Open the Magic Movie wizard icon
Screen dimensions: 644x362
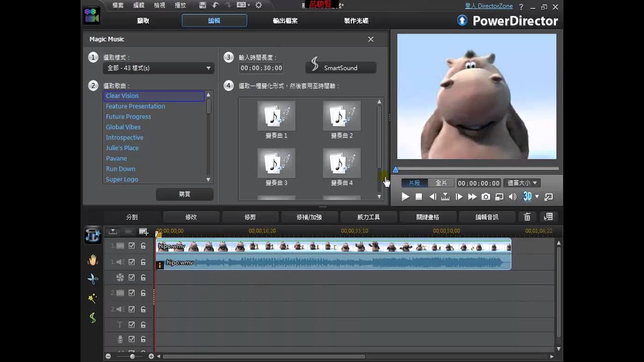coord(93,235)
